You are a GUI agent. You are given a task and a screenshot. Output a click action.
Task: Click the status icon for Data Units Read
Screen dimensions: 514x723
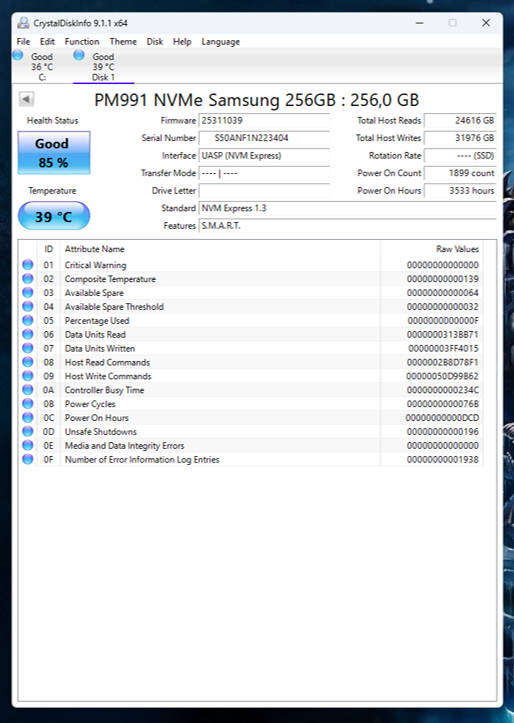point(28,334)
